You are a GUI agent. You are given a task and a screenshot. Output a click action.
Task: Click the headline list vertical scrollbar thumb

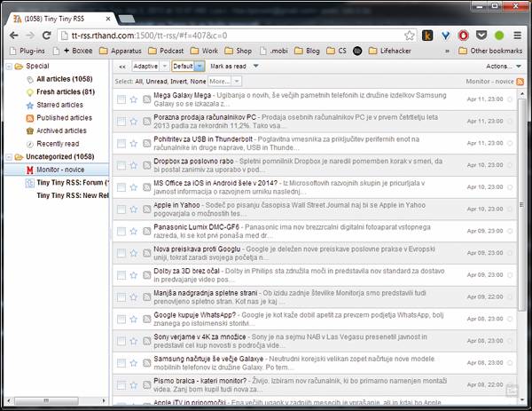tap(521, 204)
